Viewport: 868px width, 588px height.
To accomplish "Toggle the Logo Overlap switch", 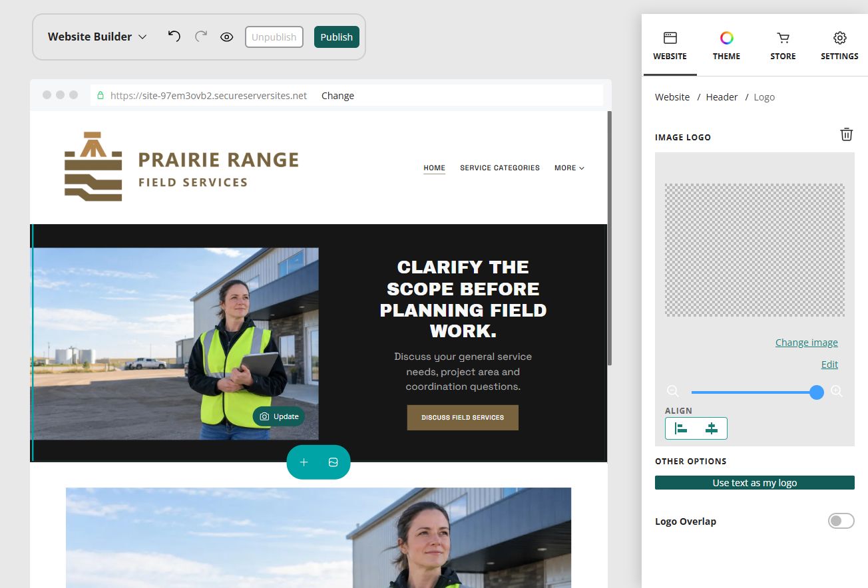I will pyautogui.click(x=841, y=521).
